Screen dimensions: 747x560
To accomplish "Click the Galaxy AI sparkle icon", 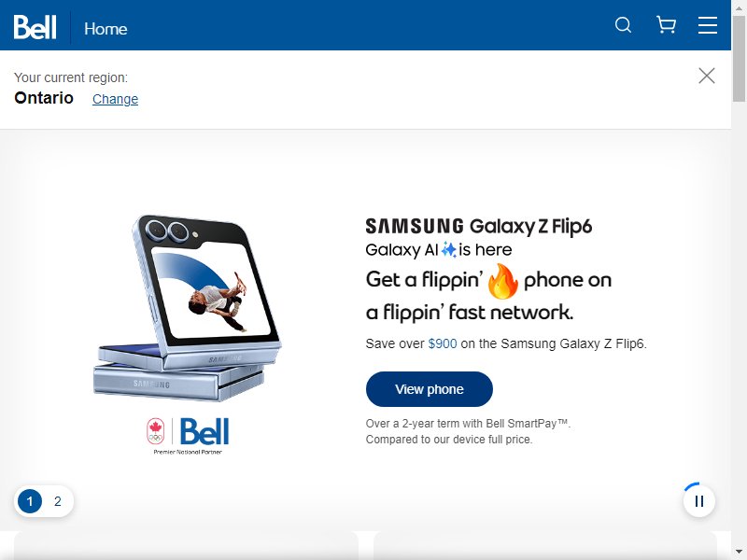I will 448,249.
